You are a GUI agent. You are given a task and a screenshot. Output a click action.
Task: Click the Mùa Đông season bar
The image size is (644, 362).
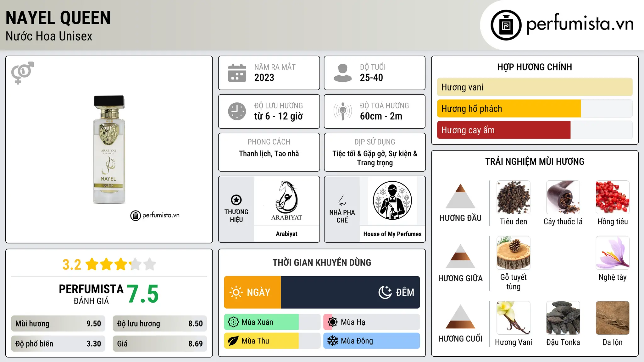click(372, 341)
